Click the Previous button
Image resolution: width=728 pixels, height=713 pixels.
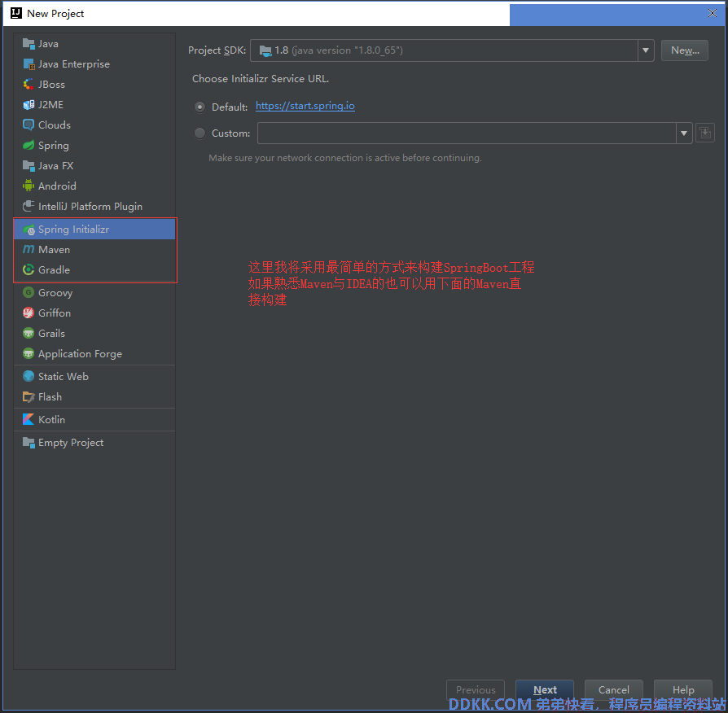tap(476, 689)
